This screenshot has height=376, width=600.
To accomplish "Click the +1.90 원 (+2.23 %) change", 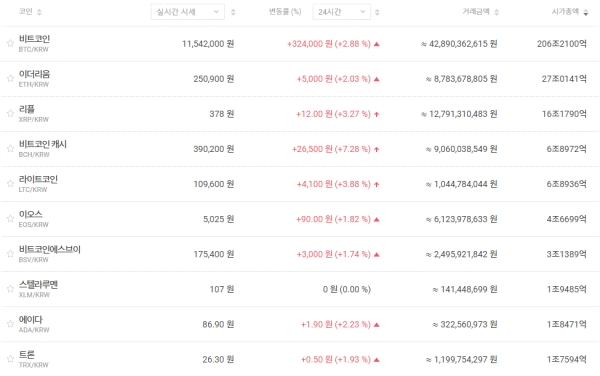I will pyautogui.click(x=336, y=324).
